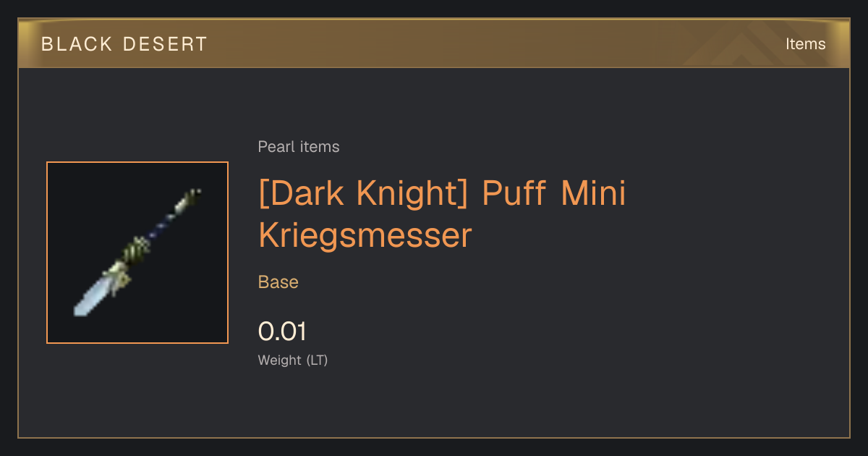Click the [Dark Knight] class tag in the title
The height and width of the screenshot is (456, 868).
(364, 194)
